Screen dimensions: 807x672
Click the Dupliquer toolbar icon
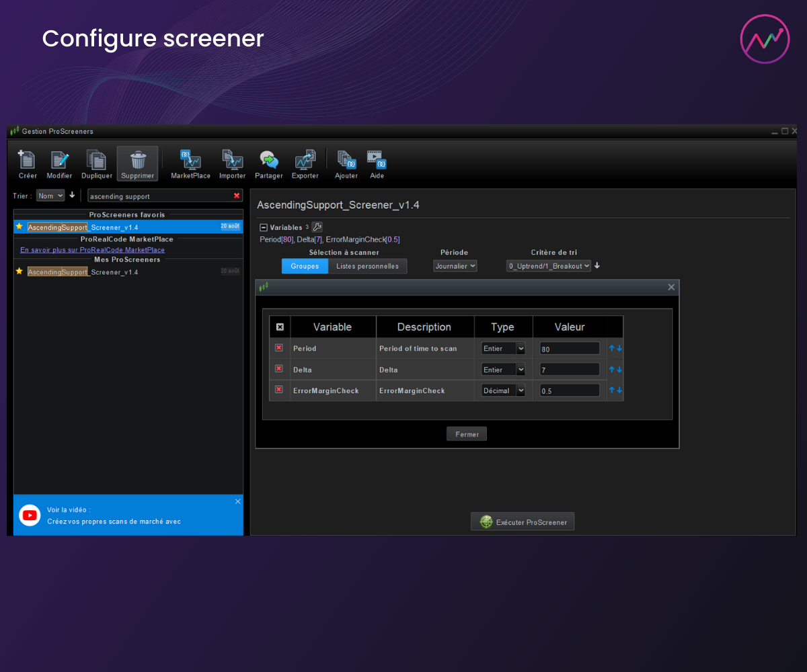[x=96, y=161]
